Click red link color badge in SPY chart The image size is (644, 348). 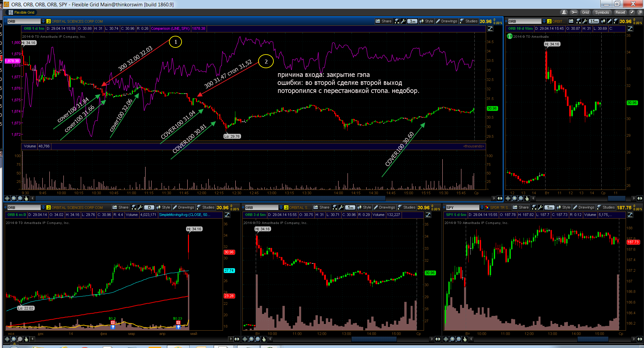point(487,208)
